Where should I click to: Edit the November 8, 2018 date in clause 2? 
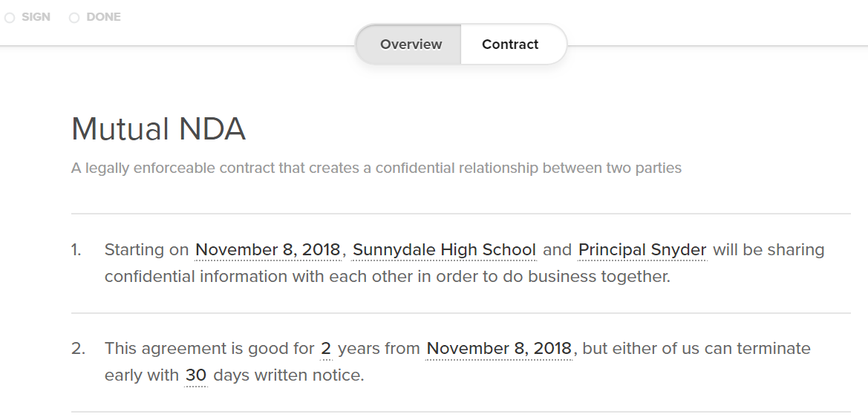pos(499,349)
